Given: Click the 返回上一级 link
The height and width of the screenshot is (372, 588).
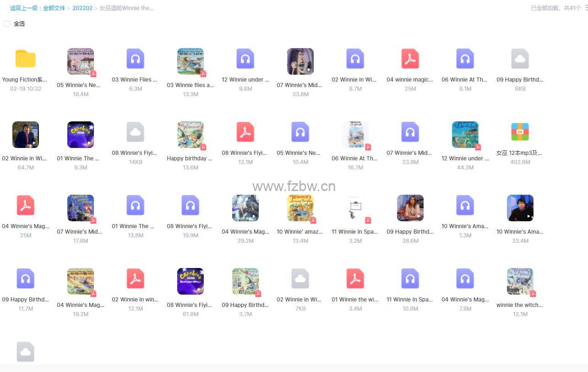Looking at the screenshot, I should point(24,8).
